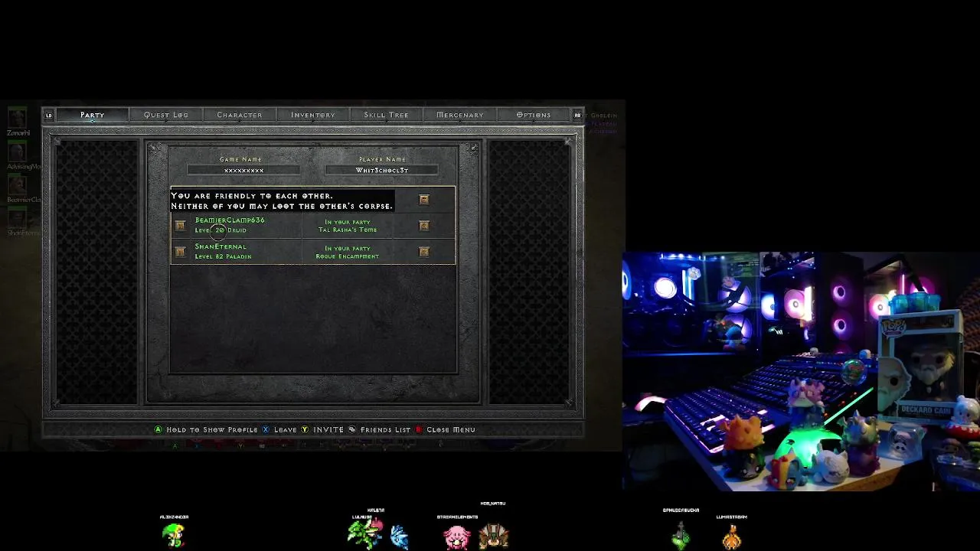
Task: Click the Level 20 Druid text
Action: pos(220,230)
